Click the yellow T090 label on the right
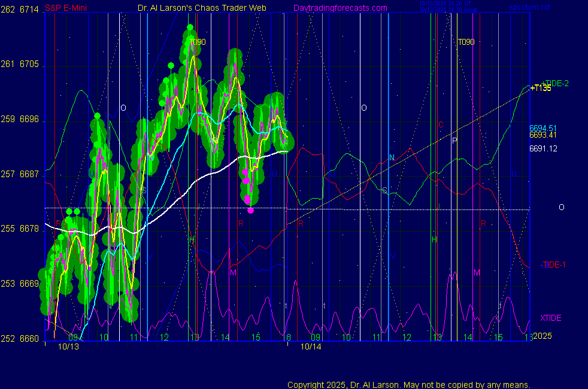 (466, 42)
